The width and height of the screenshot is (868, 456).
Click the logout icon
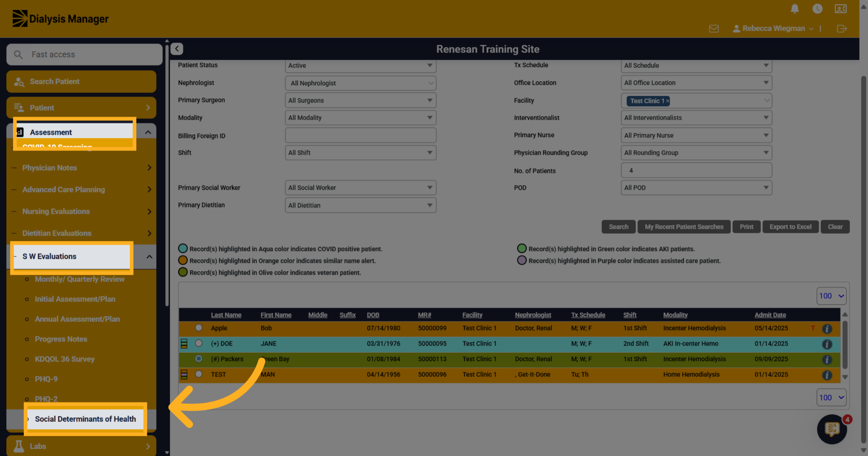(x=842, y=29)
